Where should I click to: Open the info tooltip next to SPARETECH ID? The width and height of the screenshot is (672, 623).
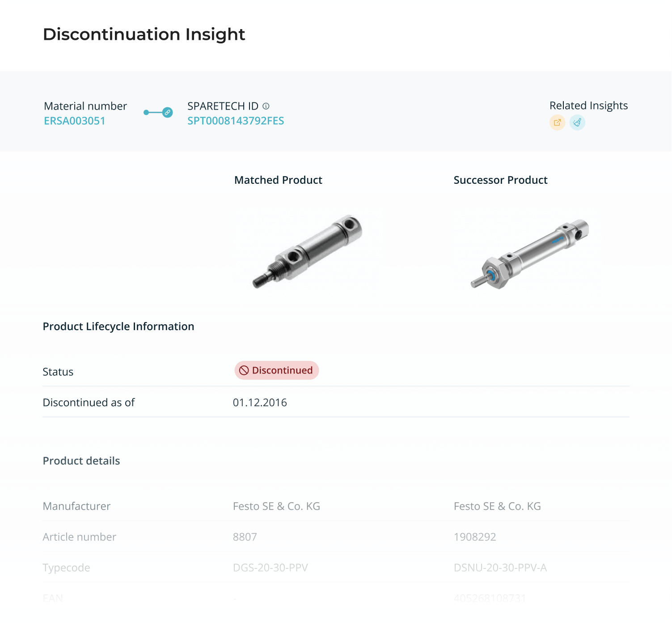266,106
